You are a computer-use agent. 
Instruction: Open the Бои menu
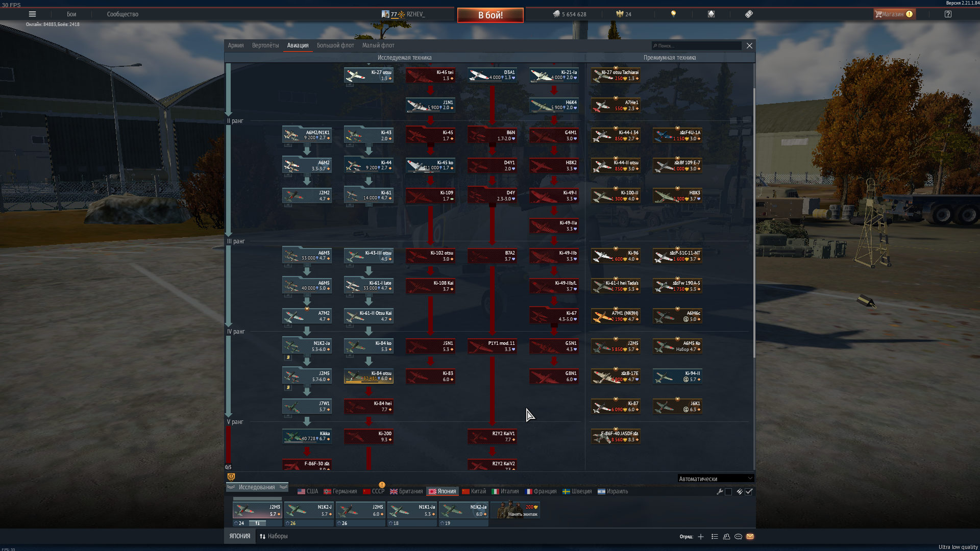[71, 14]
